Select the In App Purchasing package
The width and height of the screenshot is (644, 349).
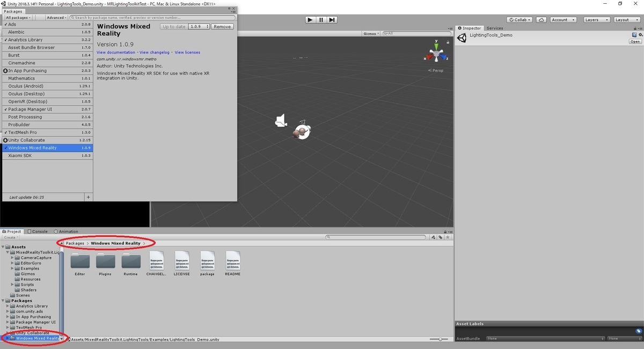pos(47,70)
